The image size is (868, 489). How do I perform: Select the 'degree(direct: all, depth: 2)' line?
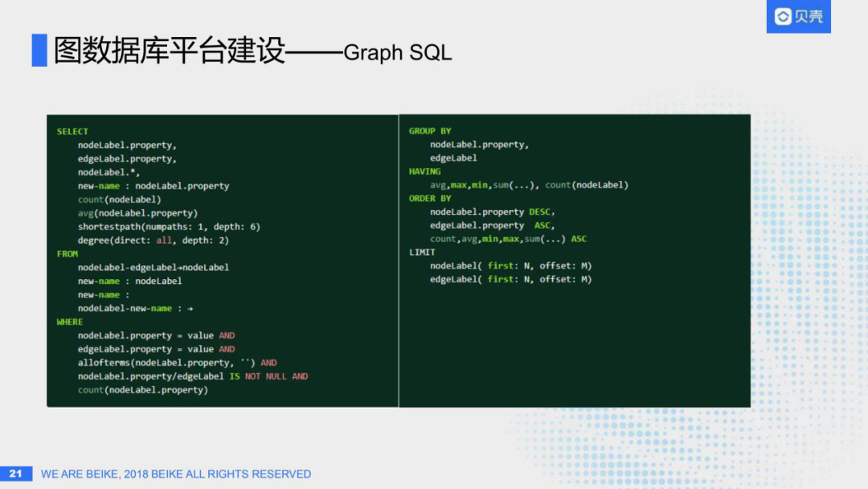pos(154,240)
